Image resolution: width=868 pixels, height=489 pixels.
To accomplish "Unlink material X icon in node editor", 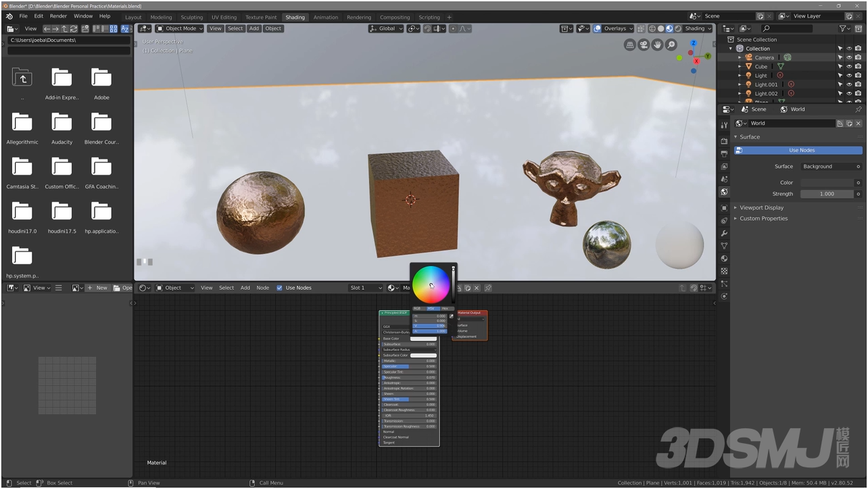I will click(477, 288).
